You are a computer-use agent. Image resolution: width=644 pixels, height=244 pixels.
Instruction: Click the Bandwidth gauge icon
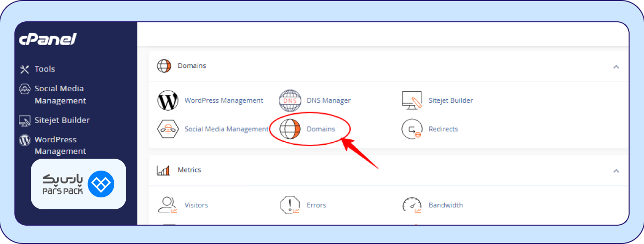pos(412,204)
